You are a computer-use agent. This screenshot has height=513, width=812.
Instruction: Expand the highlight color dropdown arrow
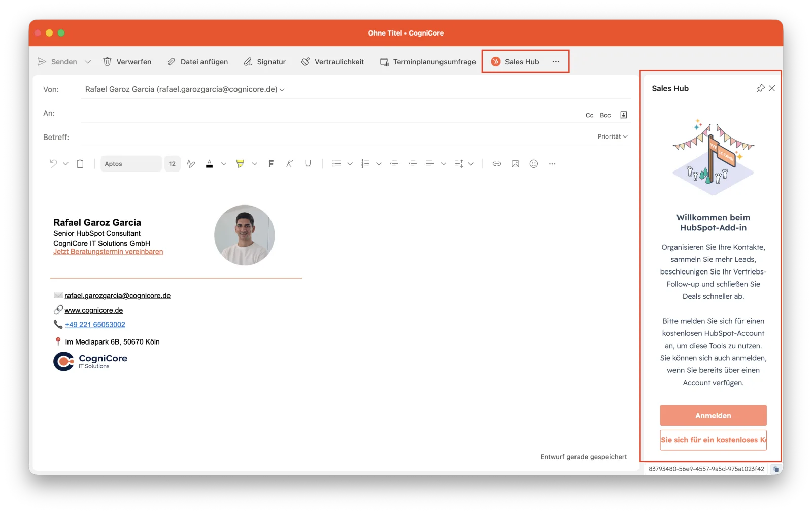(255, 164)
